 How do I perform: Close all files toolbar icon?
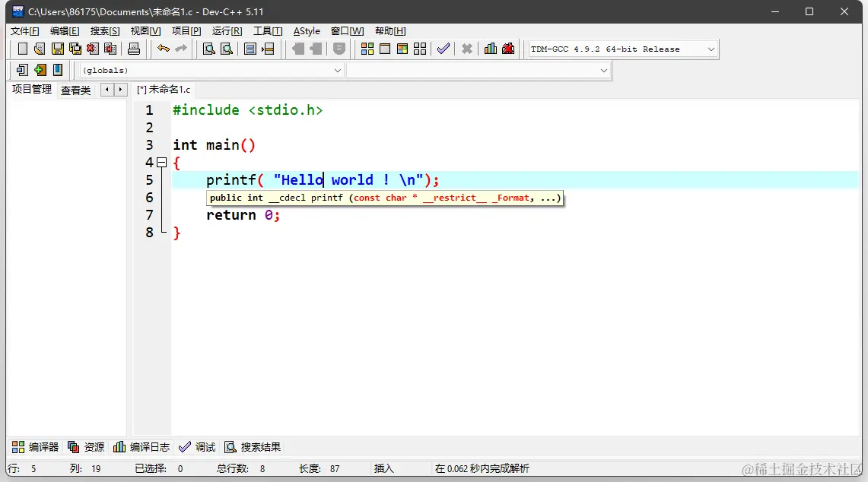110,49
